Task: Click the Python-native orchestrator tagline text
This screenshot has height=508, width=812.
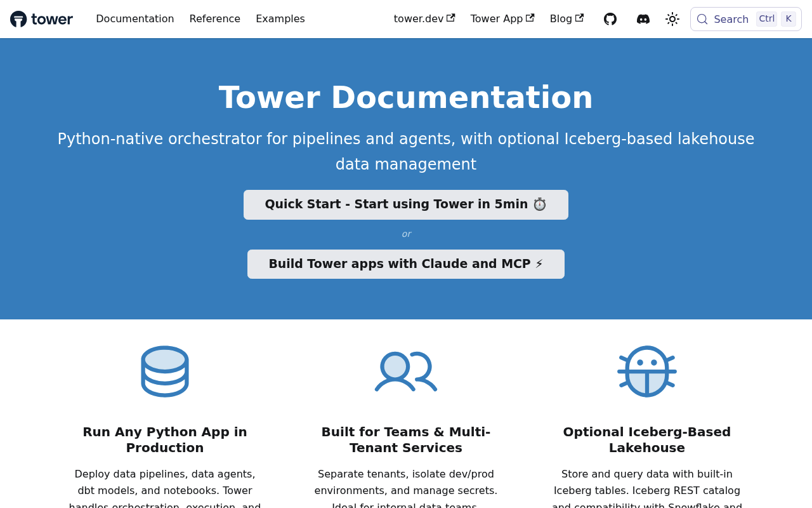Action: 406,152
